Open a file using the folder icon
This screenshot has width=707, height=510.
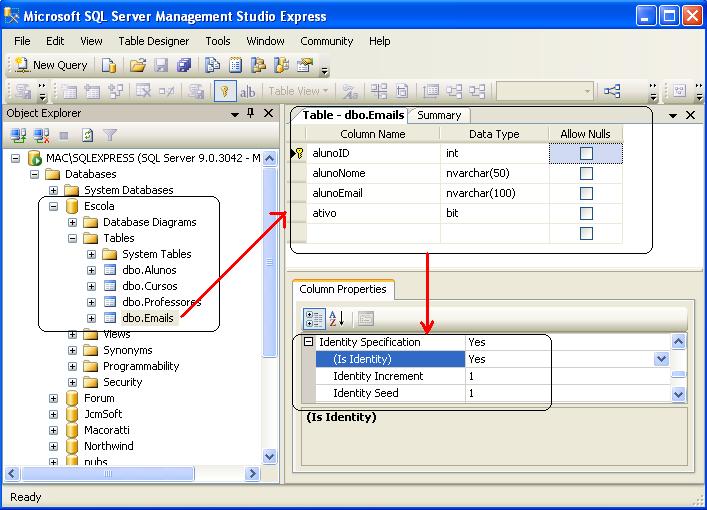138,65
